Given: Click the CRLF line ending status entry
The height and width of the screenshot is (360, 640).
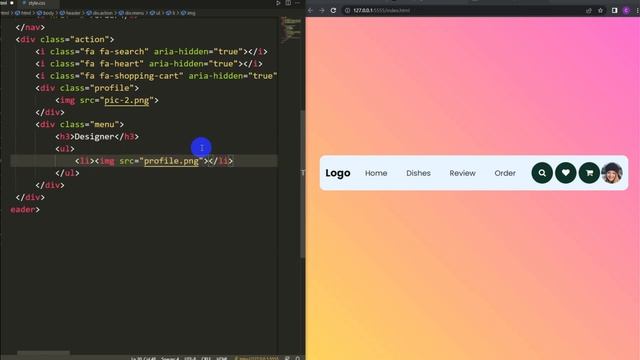Looking at the screenshot, I should click(206, 358).
